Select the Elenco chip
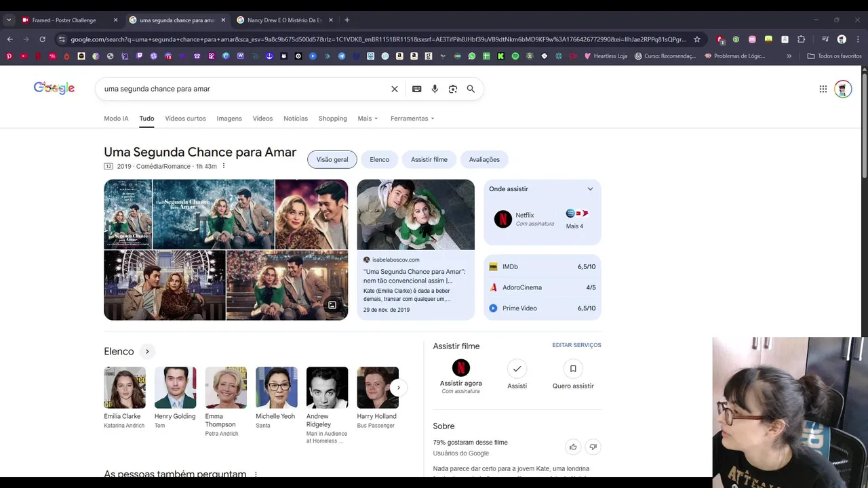Screen dimensions: 868x488 click(380, 160)
